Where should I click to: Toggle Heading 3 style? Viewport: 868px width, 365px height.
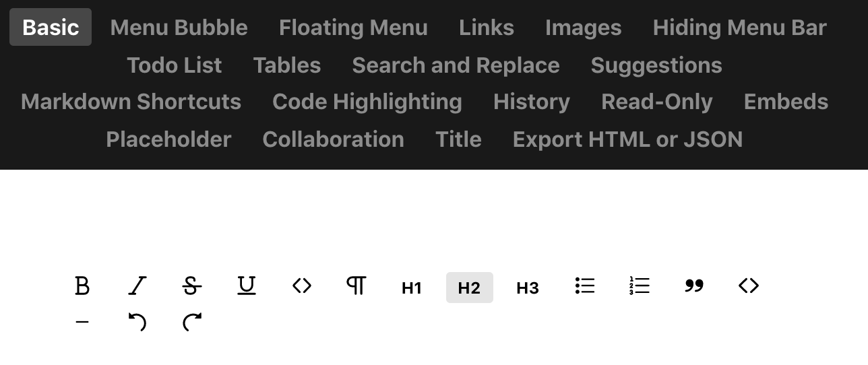[x=527, y=288]
